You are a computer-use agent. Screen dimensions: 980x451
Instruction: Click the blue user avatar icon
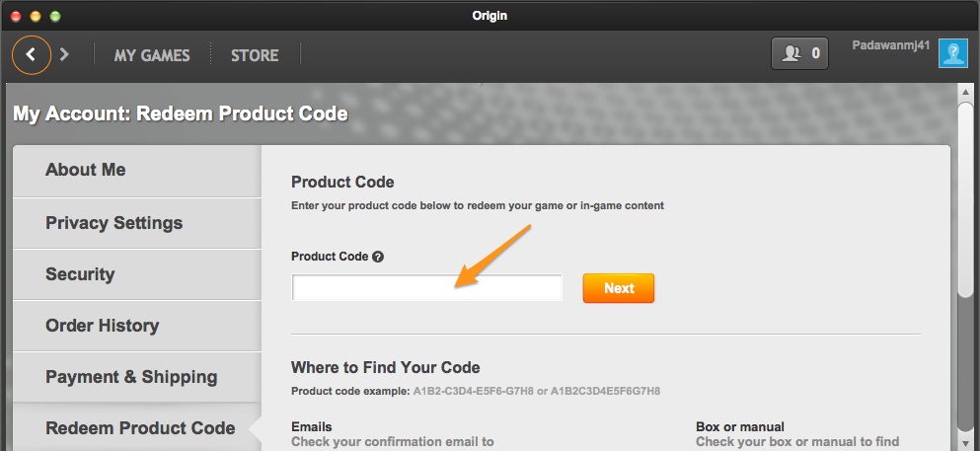pyautogui.click(x=953, y=53)
